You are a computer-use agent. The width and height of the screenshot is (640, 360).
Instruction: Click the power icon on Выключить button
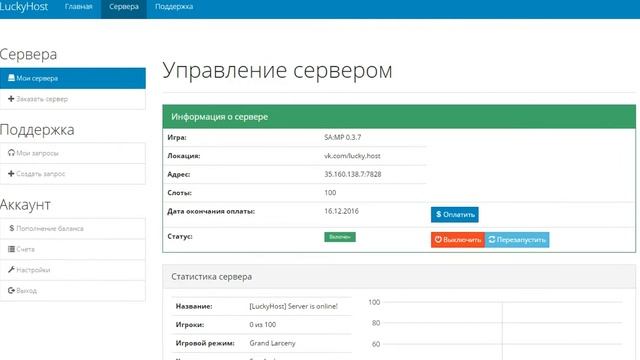click(438, 240)
